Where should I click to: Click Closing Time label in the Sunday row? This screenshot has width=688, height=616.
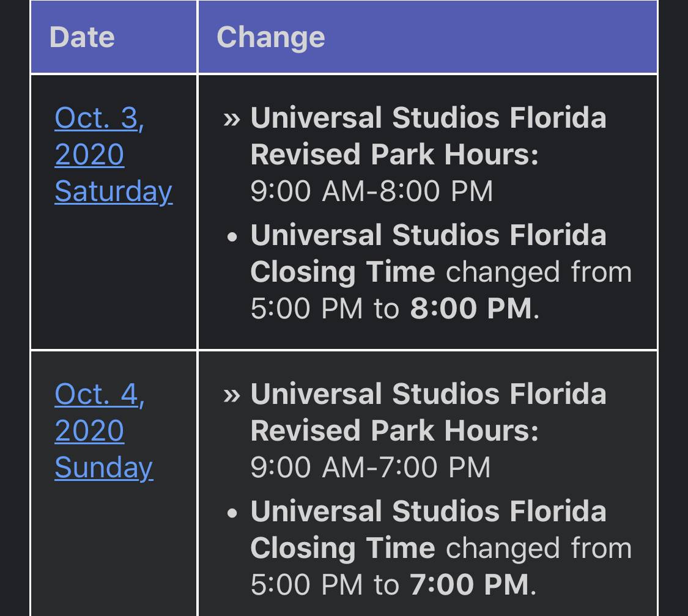tap(342, 548)
